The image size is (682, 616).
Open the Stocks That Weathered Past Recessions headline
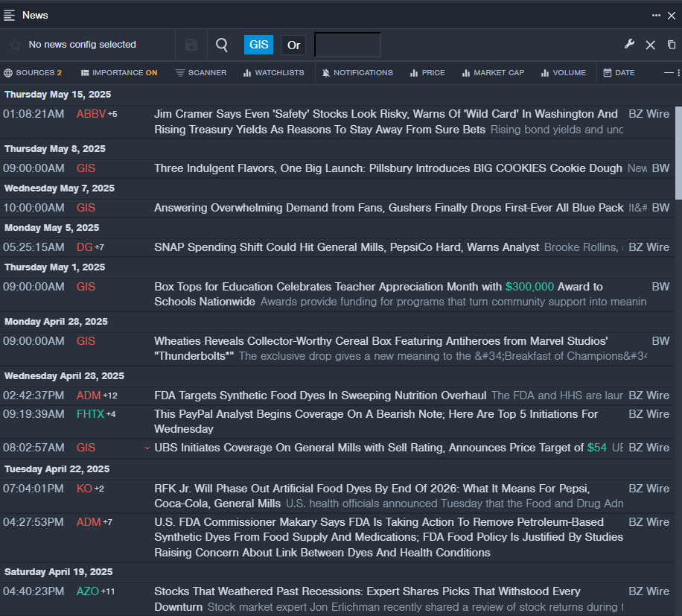(x=368, y=599)
